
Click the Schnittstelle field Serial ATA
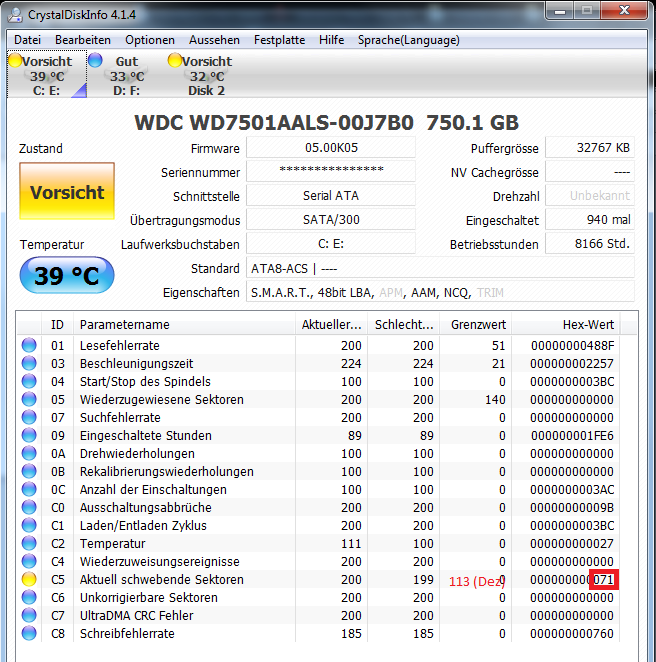point(331,195)
